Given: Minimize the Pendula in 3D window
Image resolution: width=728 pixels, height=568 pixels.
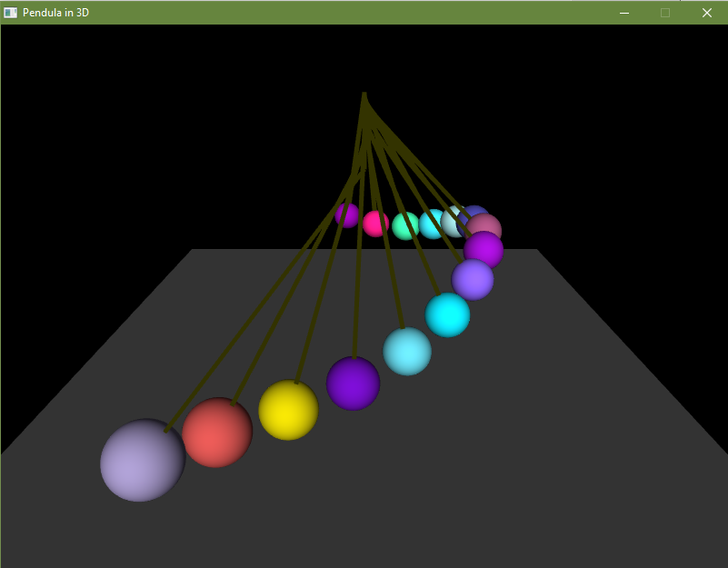Looking at the screenshot, I should 624,13.
